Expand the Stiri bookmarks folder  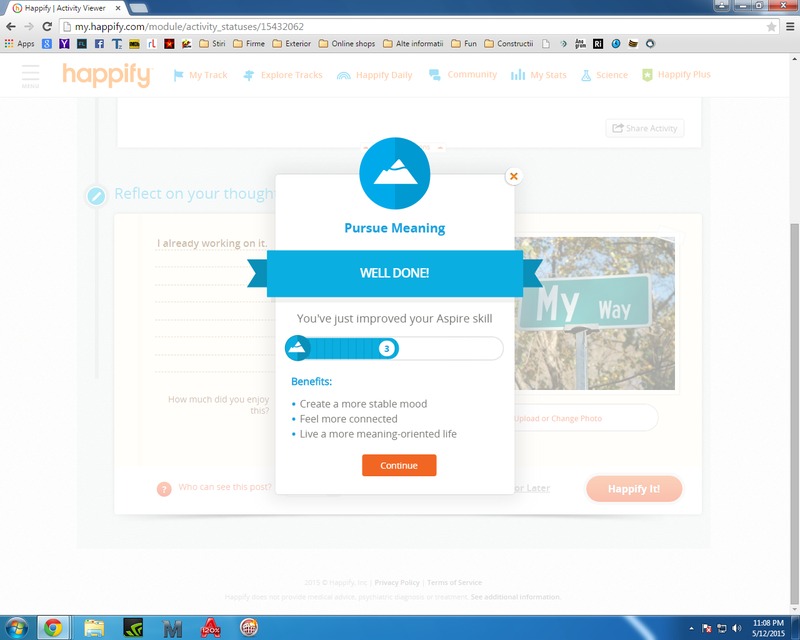tap(212, 44)
